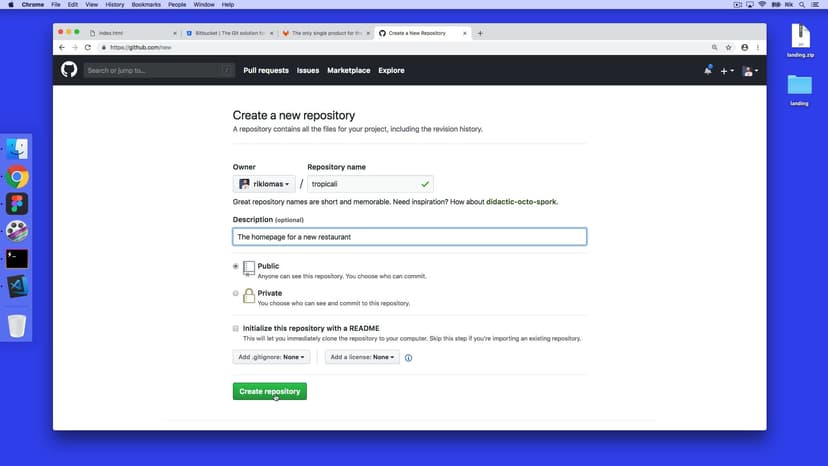The width and height of the screenshot is (828, 466).
Task: Click the license info icon
Action: pos(408,357)
